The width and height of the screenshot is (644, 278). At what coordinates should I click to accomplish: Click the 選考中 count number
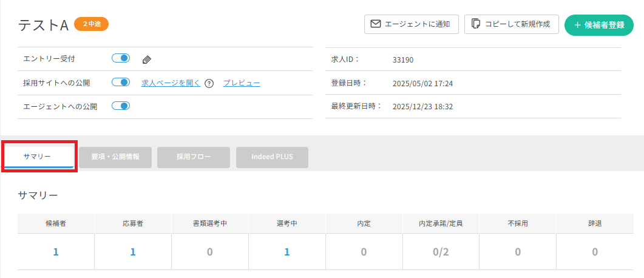(286, 252)
